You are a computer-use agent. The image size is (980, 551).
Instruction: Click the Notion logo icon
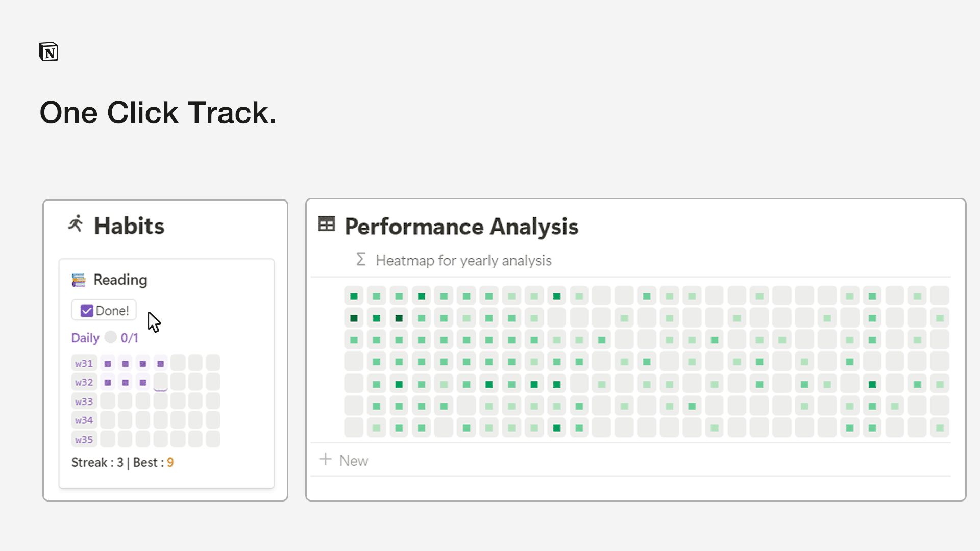(48, 52)
